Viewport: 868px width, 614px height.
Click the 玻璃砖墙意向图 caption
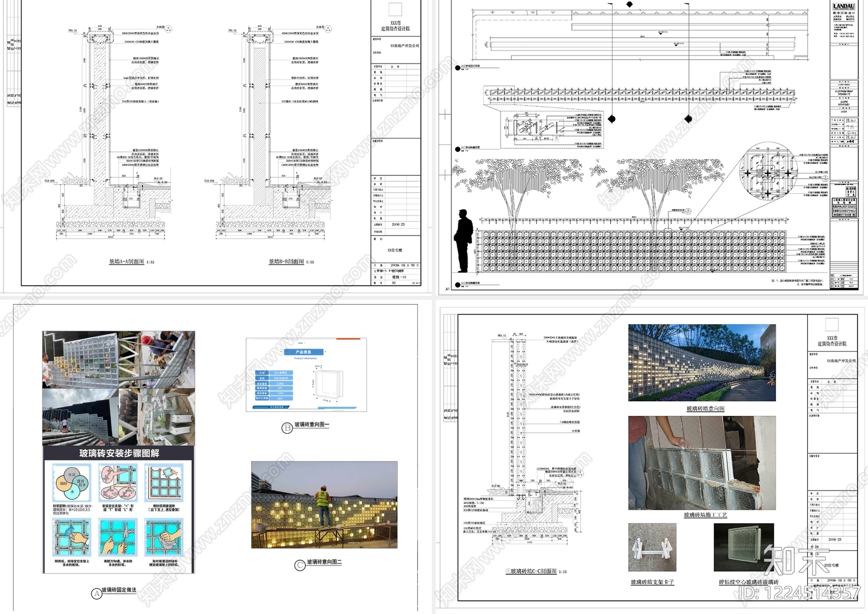click(705, 409)
